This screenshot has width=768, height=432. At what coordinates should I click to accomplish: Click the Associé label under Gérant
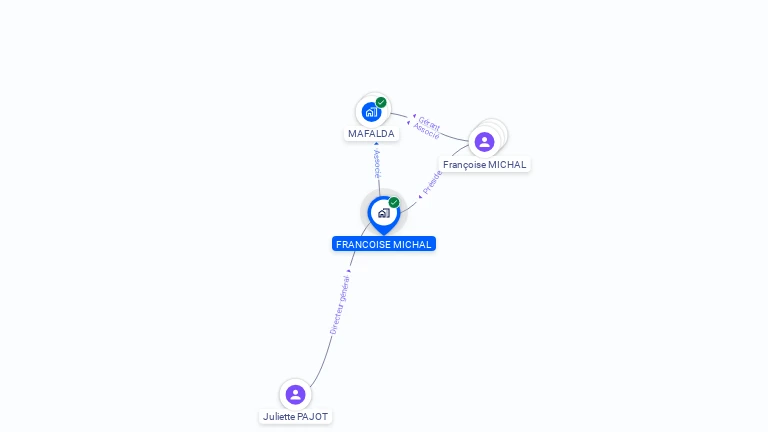426,130
